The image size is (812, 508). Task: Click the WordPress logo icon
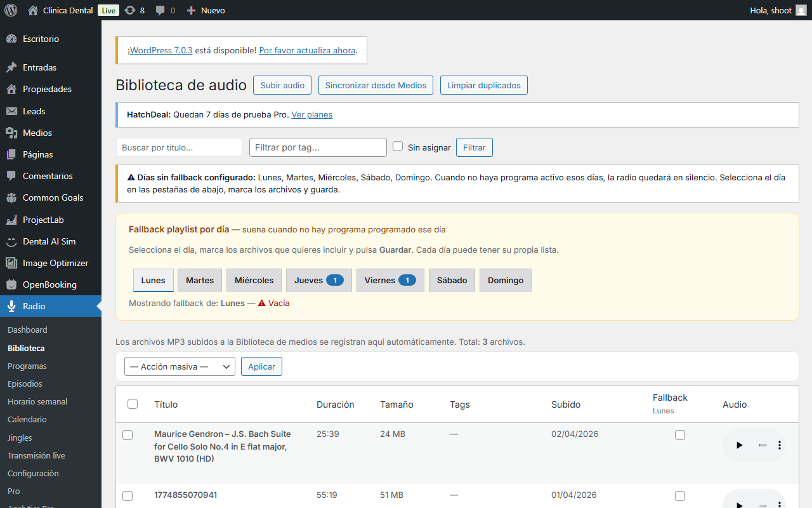(11, 10)
